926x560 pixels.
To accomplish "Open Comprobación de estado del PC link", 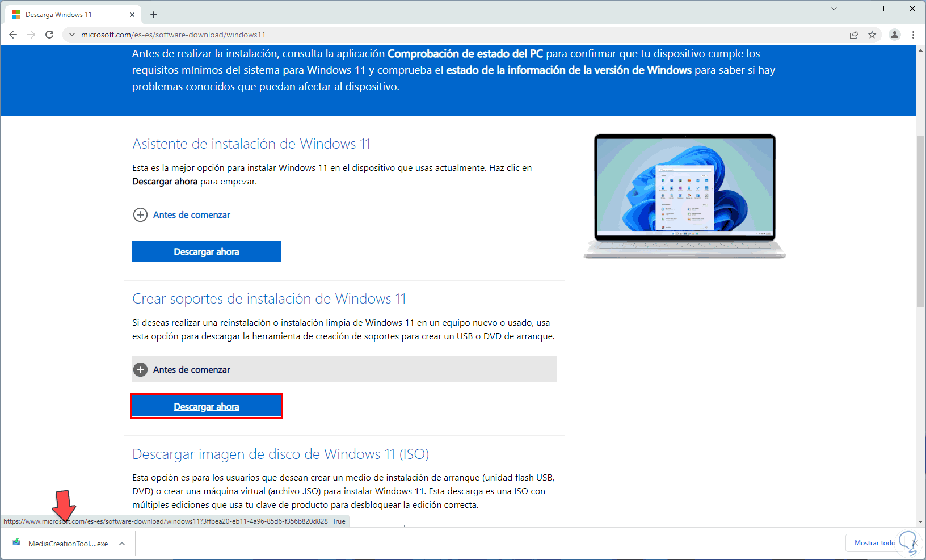I will [465, 54].
